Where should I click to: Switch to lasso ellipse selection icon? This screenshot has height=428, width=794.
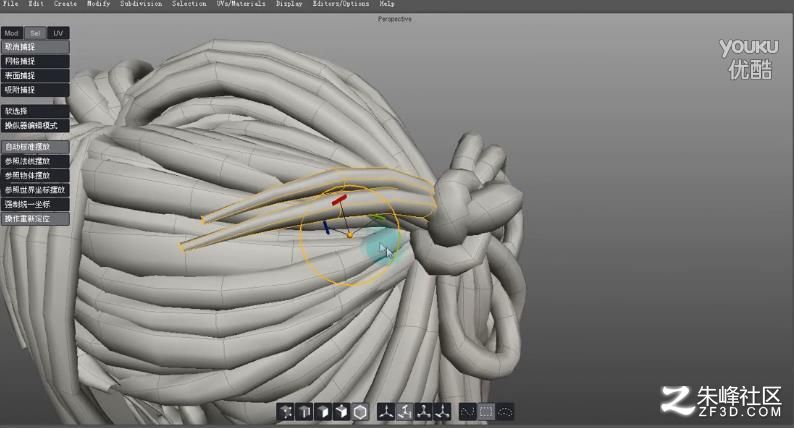505,412
